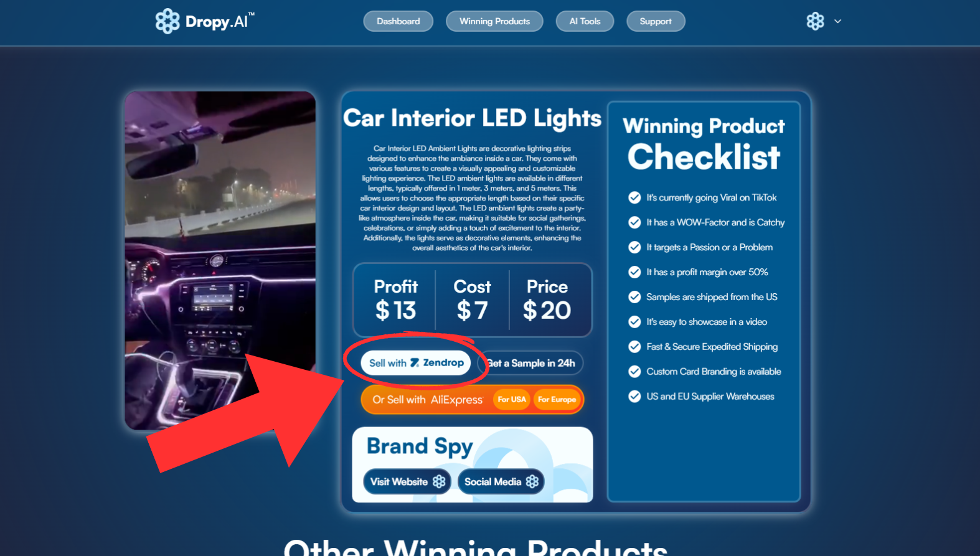Viewport: 980px width, 556px height.
Task: Select AliExpress For Europe option
Action: pos(557,400)
